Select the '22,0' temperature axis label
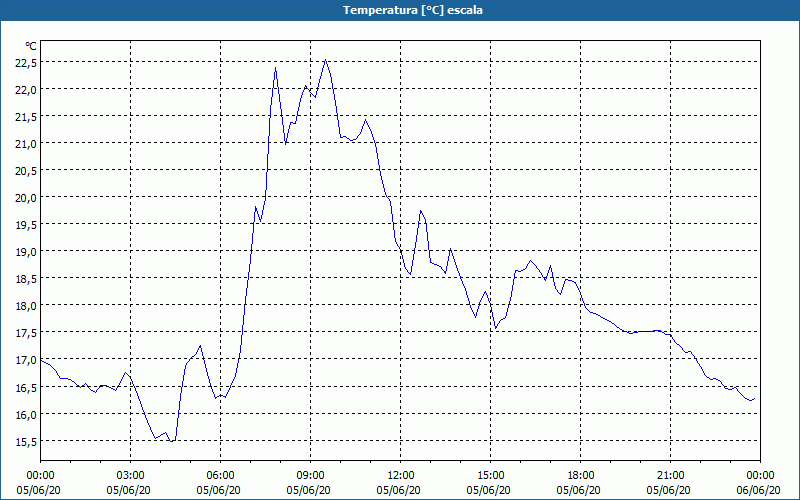Image resolution: width=800 pixels, height=500 pixels. [26, 89]
